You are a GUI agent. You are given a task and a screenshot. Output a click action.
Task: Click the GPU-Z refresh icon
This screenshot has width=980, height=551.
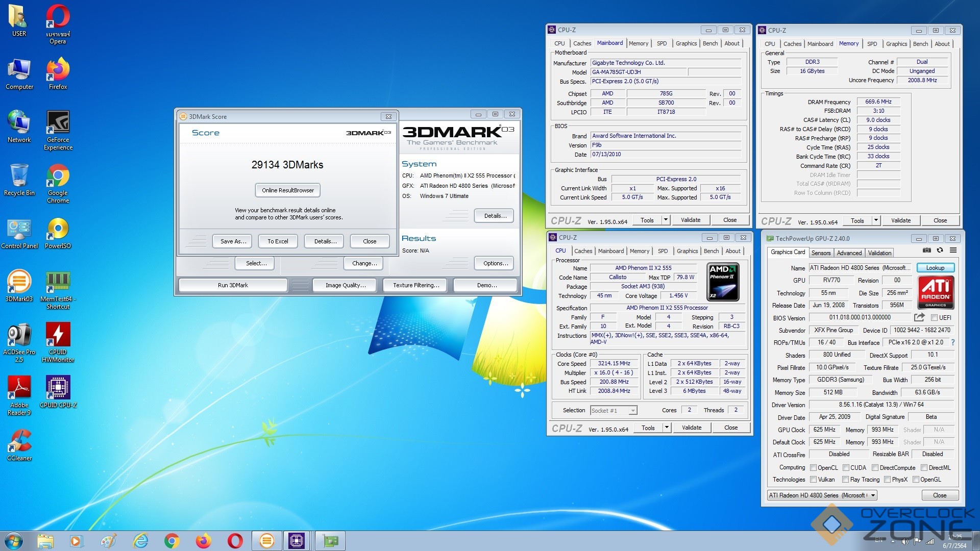click(940, 251)
